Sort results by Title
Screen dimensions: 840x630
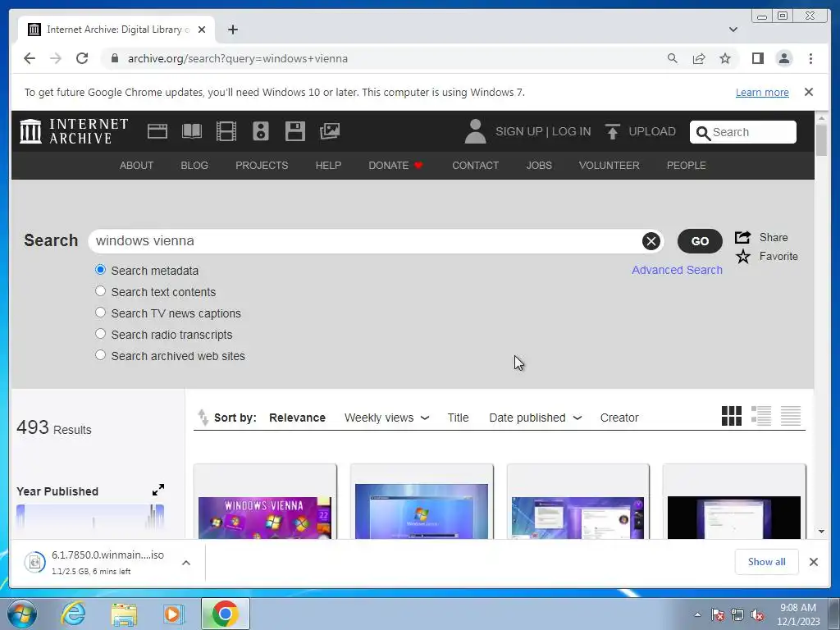pyautogui.click(x=458, y=418)
